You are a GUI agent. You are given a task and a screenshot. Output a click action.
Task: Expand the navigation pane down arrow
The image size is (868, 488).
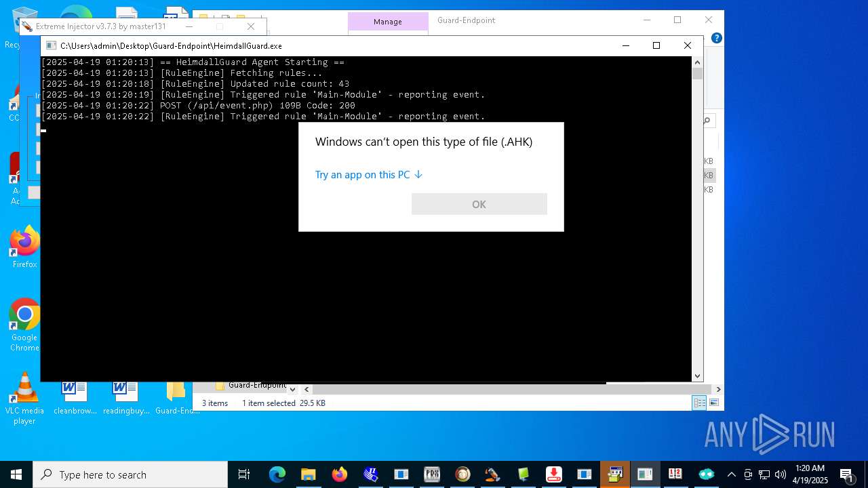tap(292, 389)
